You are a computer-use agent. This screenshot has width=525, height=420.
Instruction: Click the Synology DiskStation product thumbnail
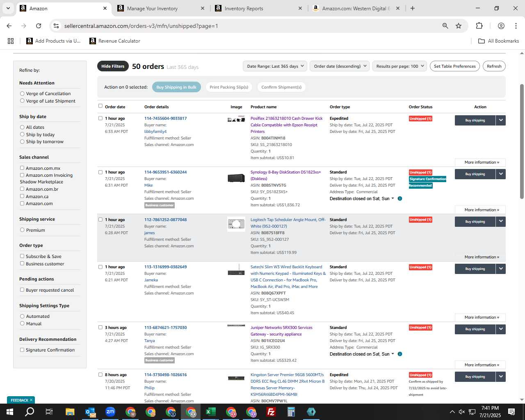point(236,178)
